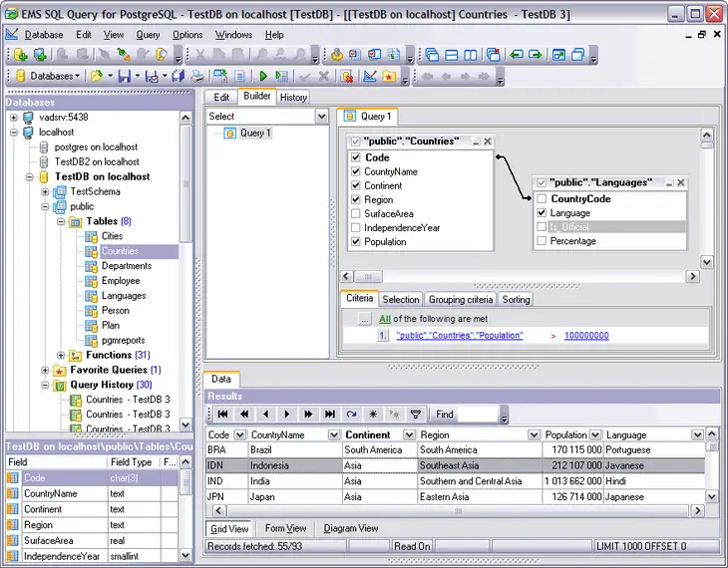Check the SurfaceArea field checkbox
Screen dimensions: 728x568
[355, 213]
